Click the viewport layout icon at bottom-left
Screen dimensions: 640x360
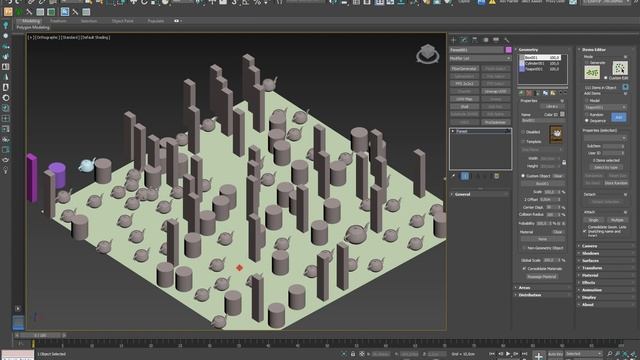(18, 322)
